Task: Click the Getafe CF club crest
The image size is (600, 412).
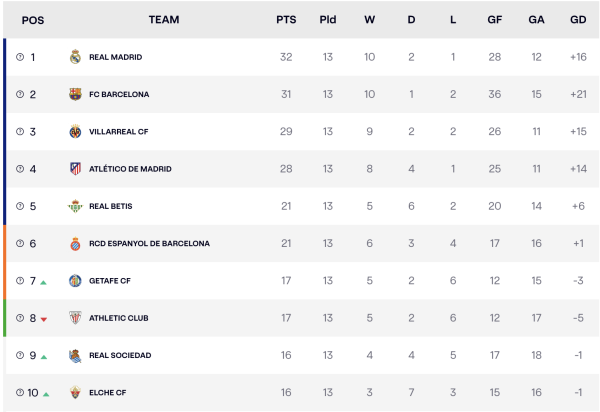Action: tap(75, 281)
